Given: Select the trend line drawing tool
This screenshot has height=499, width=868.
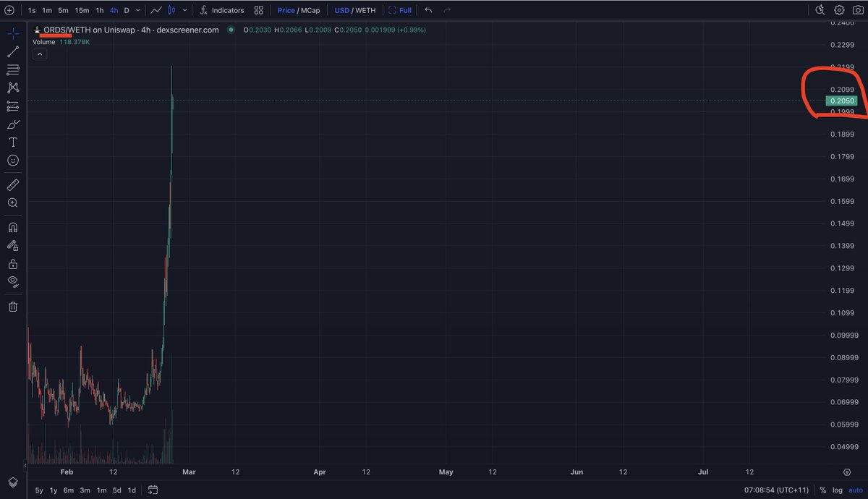Looking at the screenshot, I should (x=13, y=51).
